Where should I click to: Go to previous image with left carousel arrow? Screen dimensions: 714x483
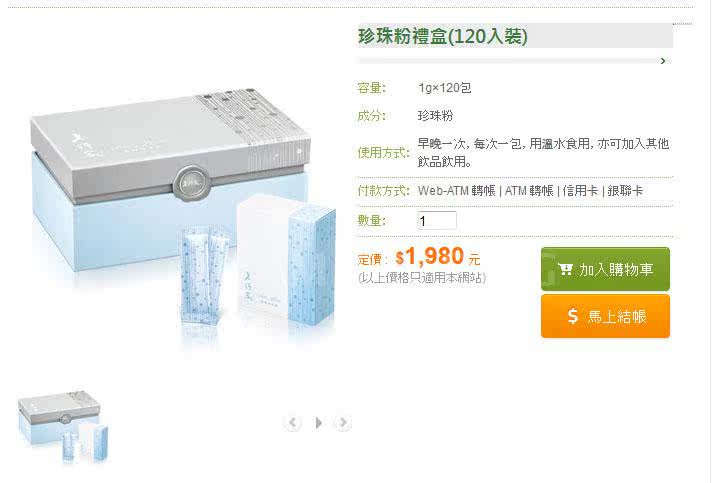(x=293, y=423)
